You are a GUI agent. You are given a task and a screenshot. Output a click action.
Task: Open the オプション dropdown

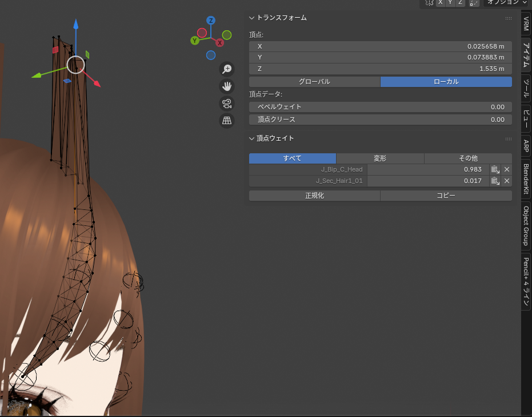pyautogui.click(x=506, y=3)
